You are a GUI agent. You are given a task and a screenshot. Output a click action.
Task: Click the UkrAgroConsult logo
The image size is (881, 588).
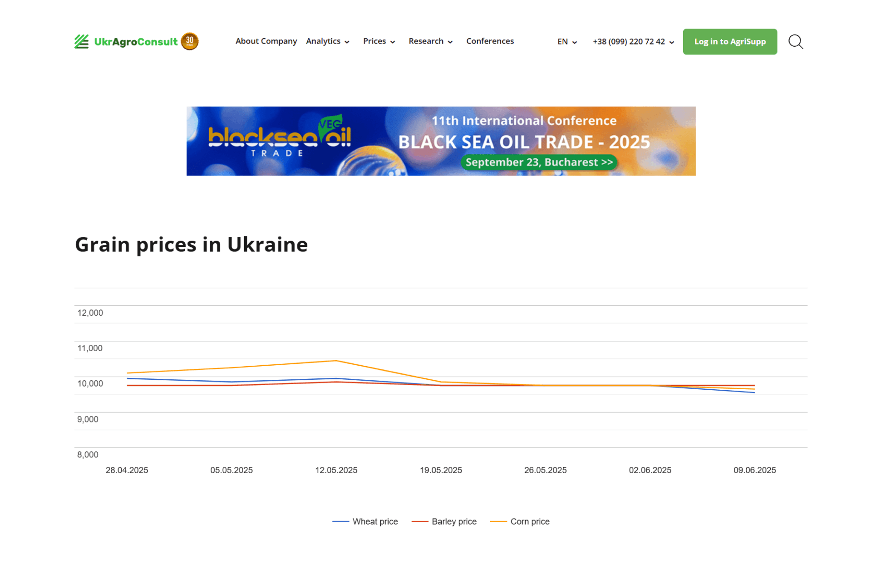click(x=126, y=42)
